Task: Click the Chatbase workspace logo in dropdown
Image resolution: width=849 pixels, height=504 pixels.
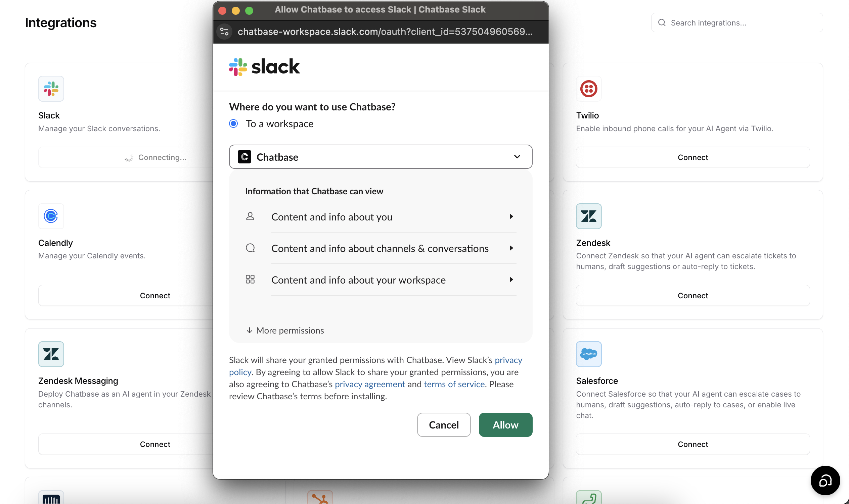Action: 244,157
